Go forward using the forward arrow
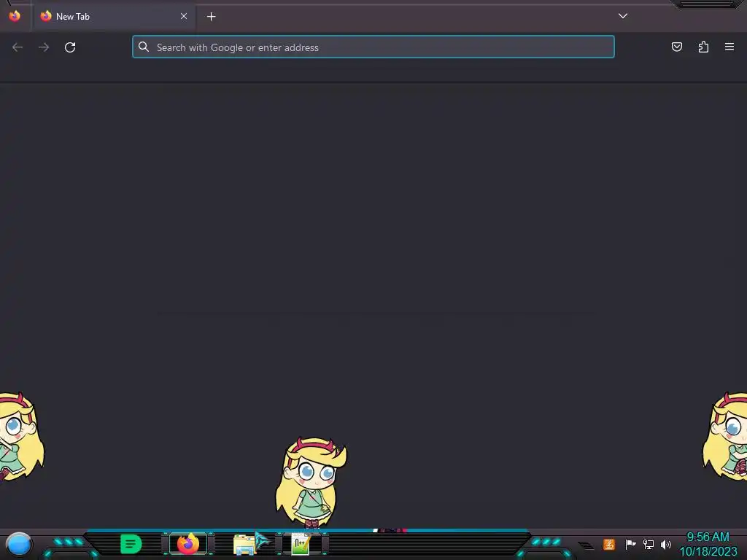The image size is (747, 560). click(44, 47)
